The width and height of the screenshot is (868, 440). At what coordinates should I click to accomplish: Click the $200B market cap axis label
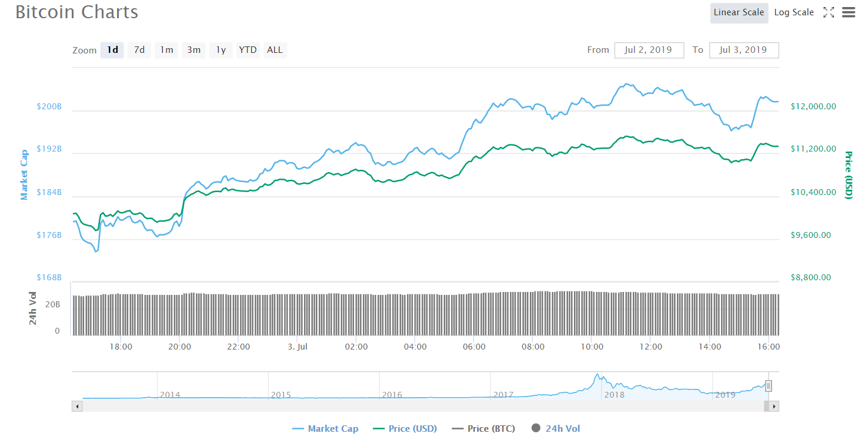tap(49, 106)
